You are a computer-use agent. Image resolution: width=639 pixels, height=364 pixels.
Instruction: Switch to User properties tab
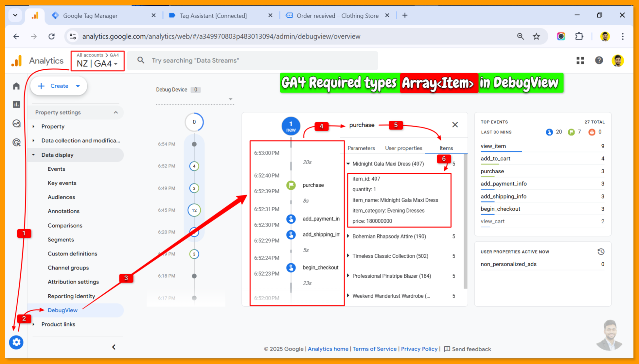click(x=403, y=148)
